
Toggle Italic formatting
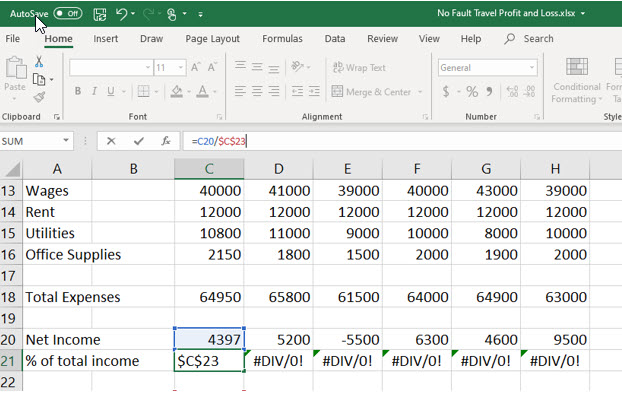pyautogui.click(x=94, y=91)
